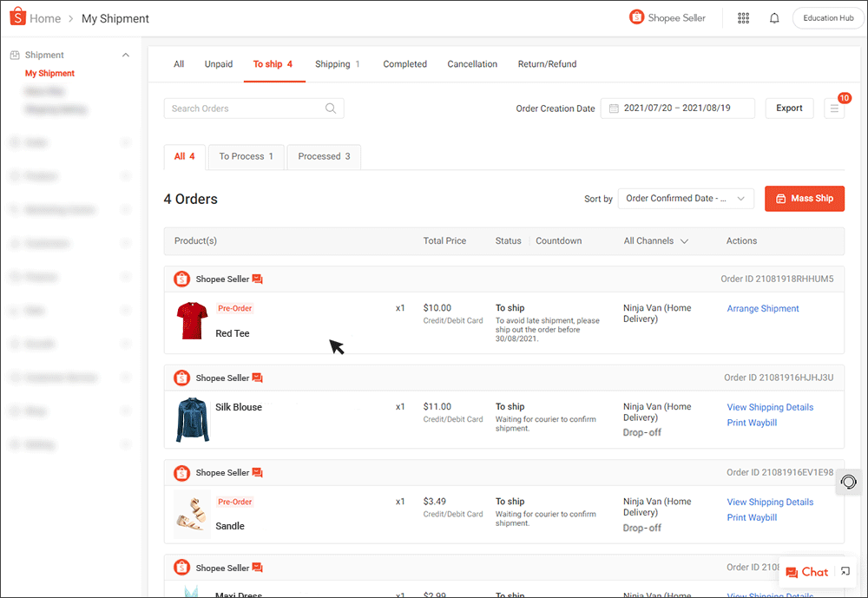Switch to the Completed tab

404,64
